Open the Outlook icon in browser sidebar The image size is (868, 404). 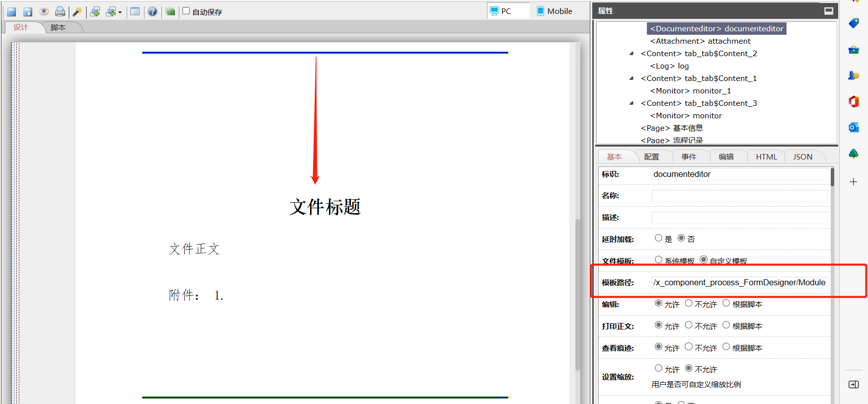click(x=854, y=128)
